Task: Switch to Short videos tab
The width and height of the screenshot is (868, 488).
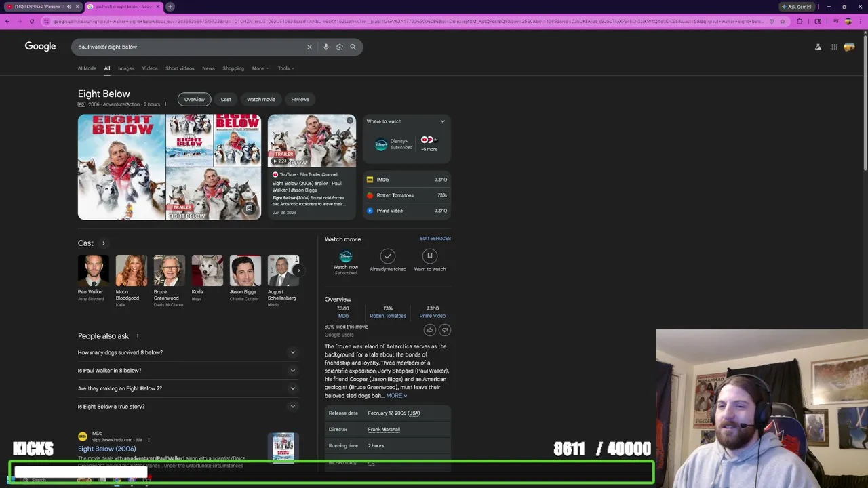Action: [x=180, y=68]
